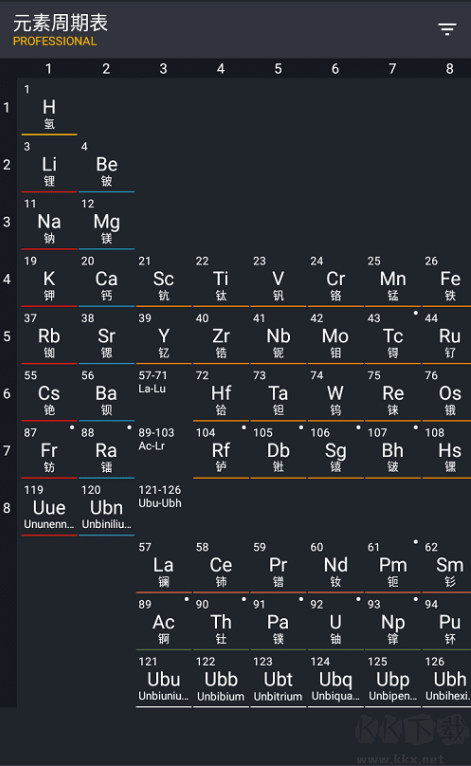Select the Hydrogen (H) element tile
This screenshot has height=766, width=471.
coord(49,107)
